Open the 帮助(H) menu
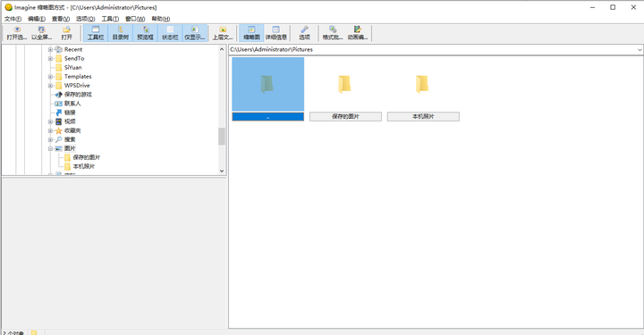 (x=161, y=19)
